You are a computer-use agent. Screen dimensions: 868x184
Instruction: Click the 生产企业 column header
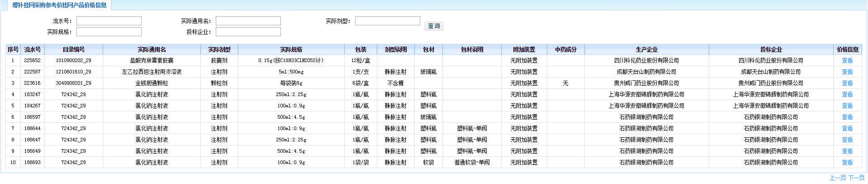[646, 49]
